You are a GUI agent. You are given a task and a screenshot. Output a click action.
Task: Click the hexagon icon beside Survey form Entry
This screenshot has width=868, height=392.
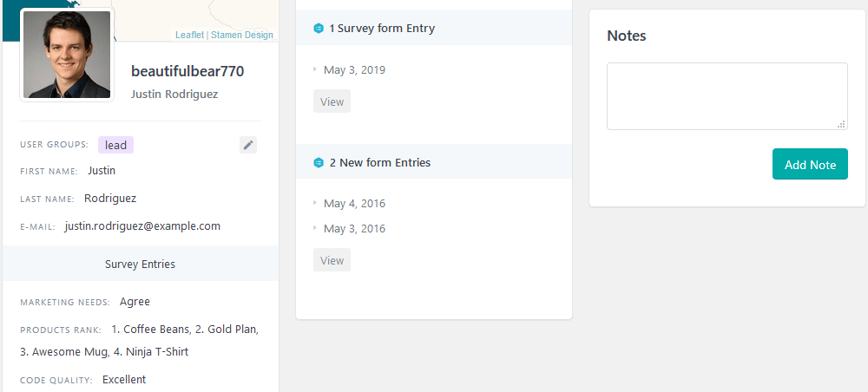tap(319, 29)
